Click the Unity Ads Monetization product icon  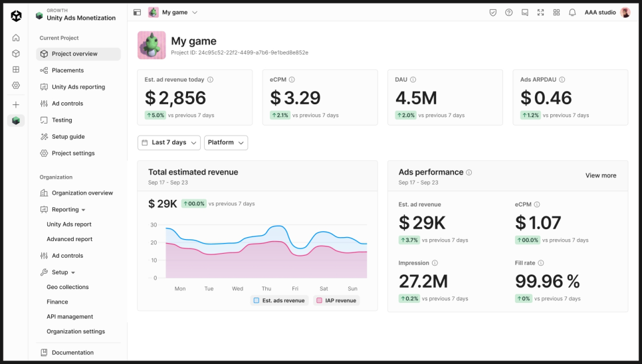pos(39,15)
